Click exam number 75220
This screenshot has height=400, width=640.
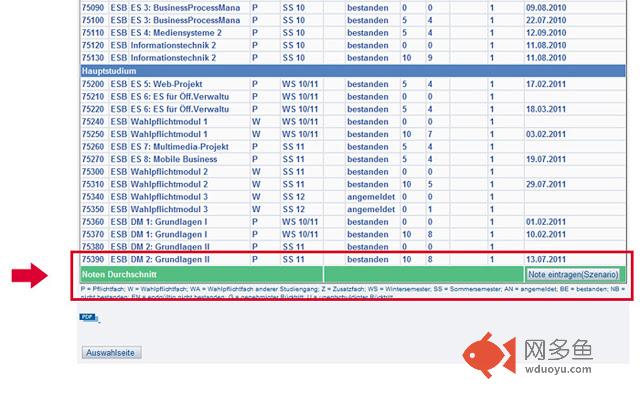(93, 109)
